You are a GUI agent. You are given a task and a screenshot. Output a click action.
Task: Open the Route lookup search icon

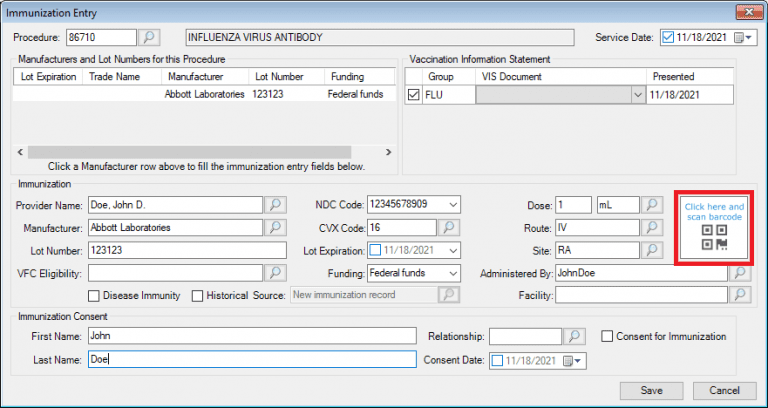651,228
